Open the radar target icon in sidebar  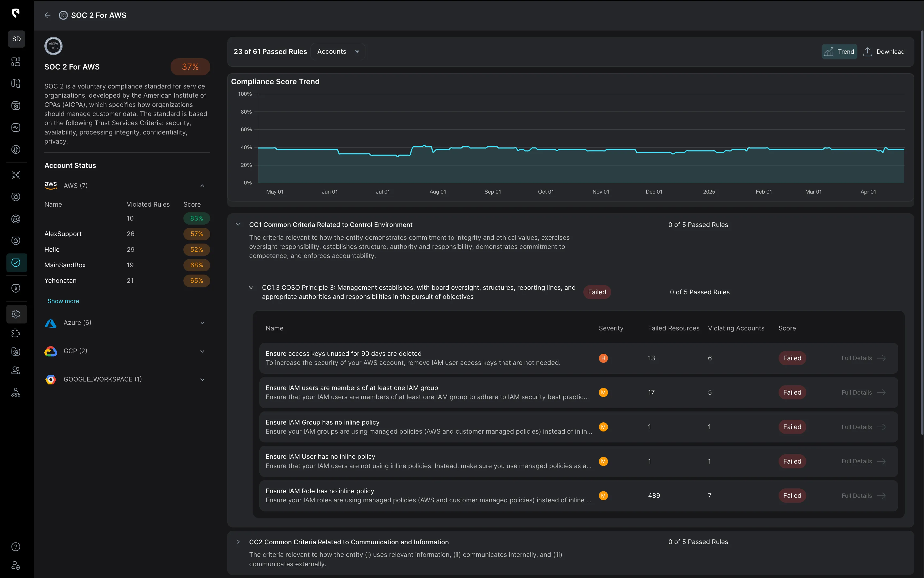coord(16,219)
